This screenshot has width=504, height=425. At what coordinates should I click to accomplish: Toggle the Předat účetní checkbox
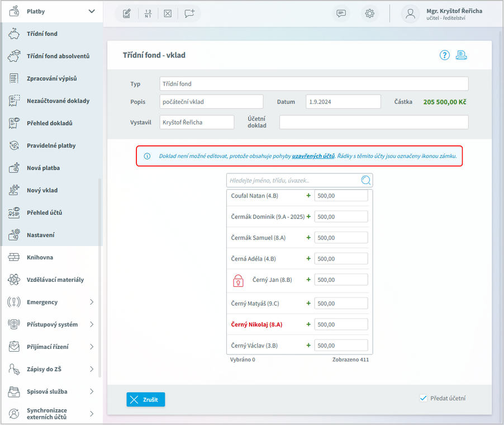pos(423,399)
